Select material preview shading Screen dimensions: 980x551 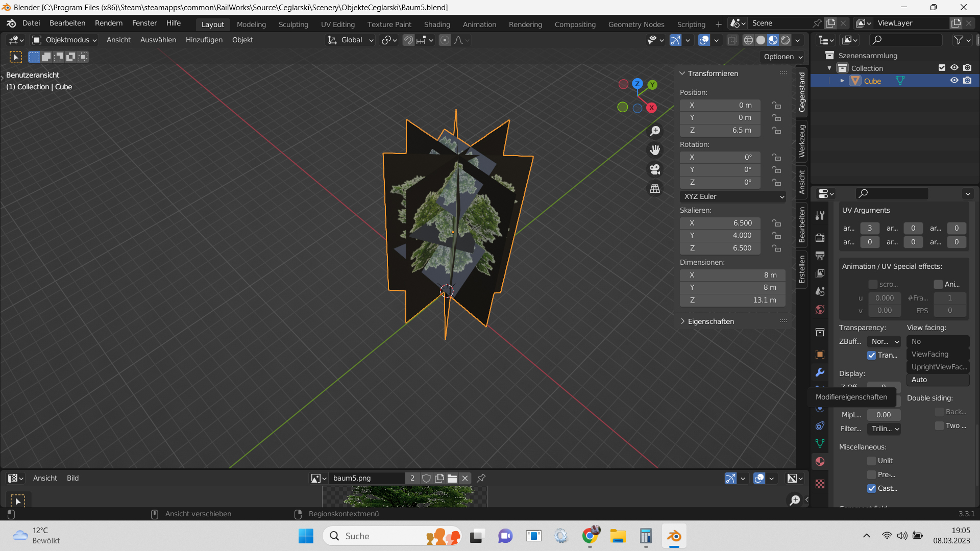tap(773, 40)
